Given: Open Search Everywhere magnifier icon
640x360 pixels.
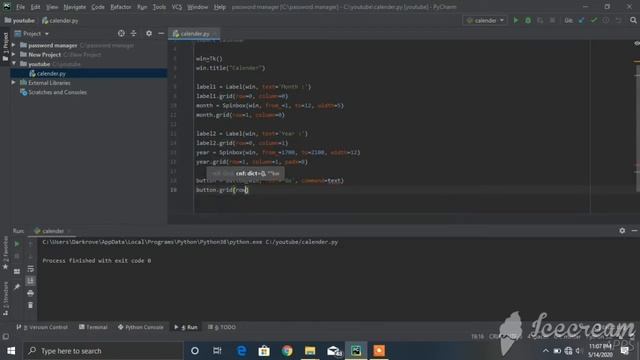Looking at the screenshot, I should 633,20.
